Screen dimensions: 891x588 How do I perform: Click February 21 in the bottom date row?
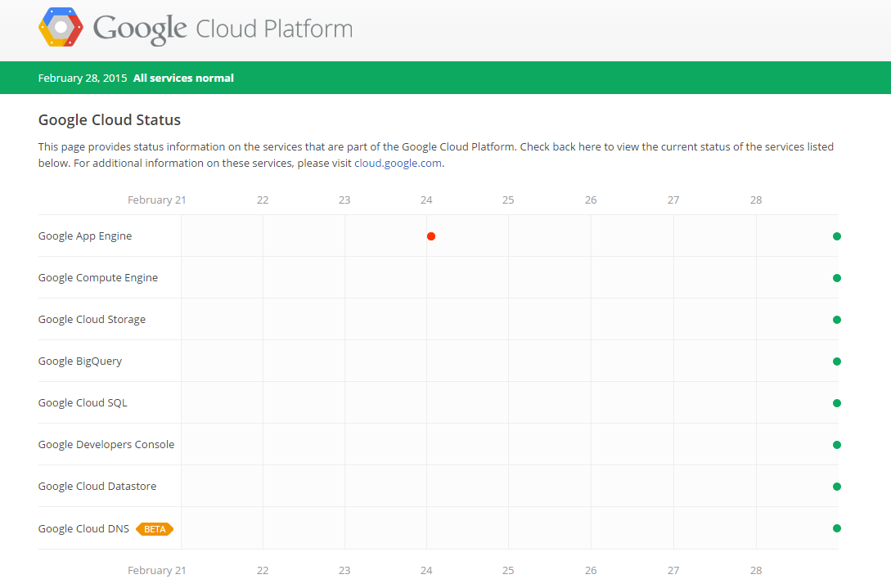(157, 570)
